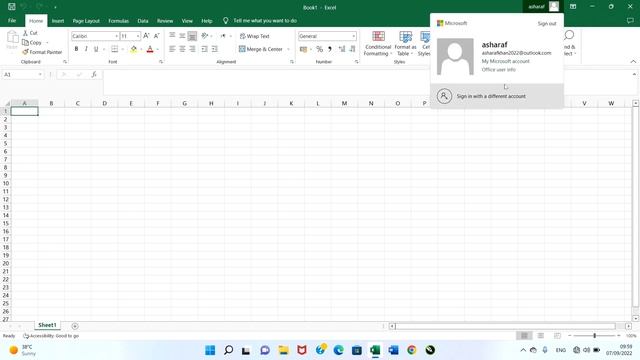Click the Merge & Center button

(x=260, y=49)
